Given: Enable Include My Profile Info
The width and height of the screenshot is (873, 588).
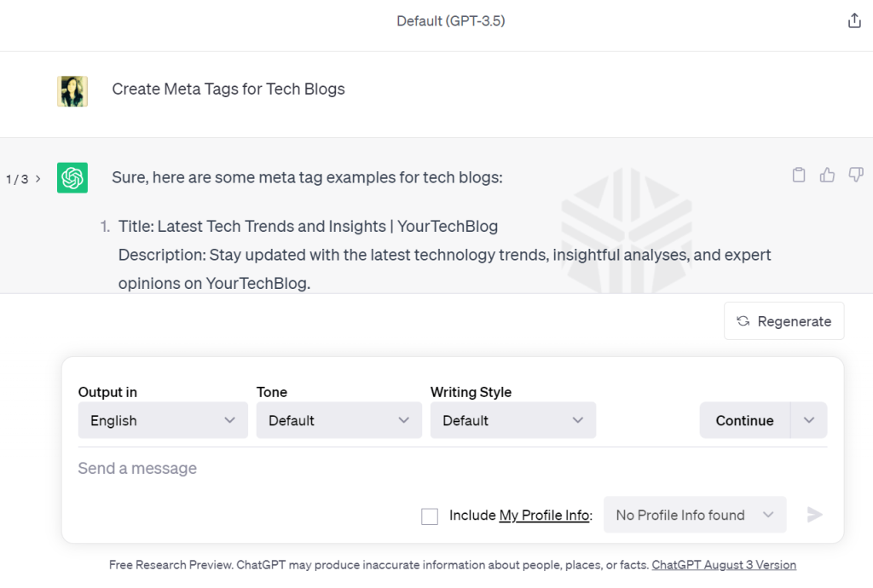Looking at the screenshot, I should click(430, 516).
